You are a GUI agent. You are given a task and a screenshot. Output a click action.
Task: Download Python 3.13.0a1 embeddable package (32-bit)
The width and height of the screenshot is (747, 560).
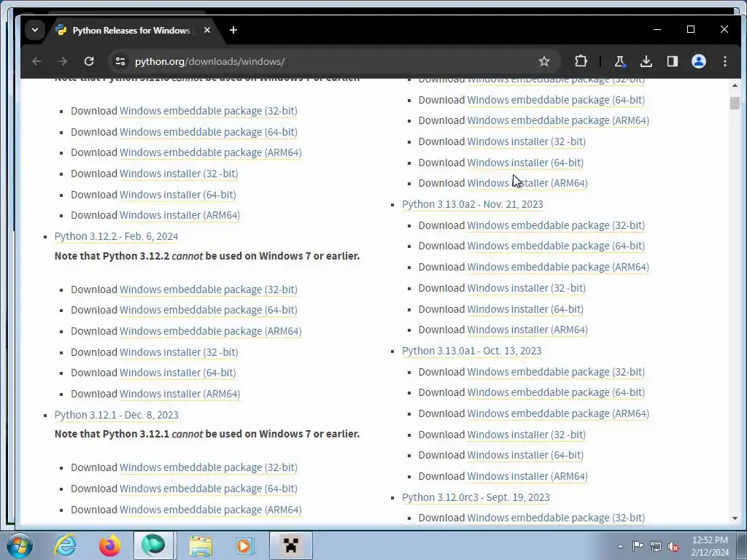click(556, 372)
